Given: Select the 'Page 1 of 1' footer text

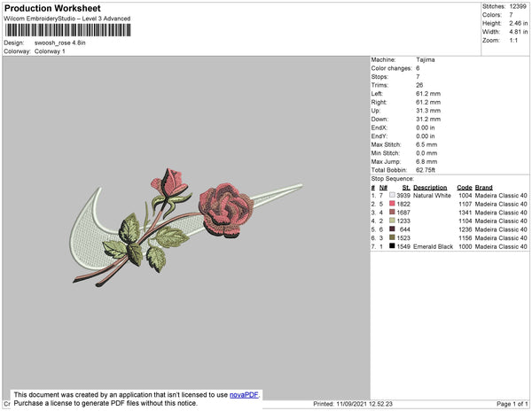Looking at the screenshot, I should pyautogui.click(x=512, y=404).
